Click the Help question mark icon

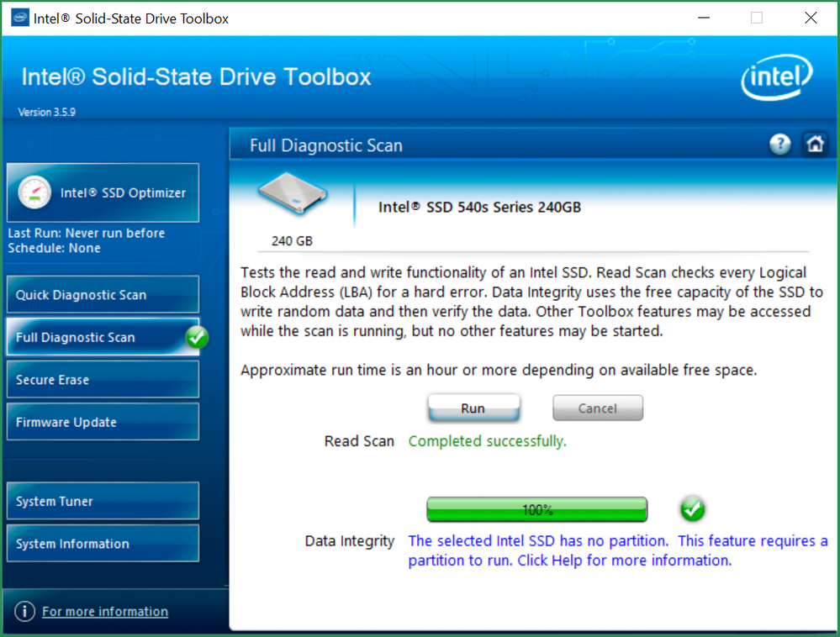pyautogui.click(x=780, y=145)
